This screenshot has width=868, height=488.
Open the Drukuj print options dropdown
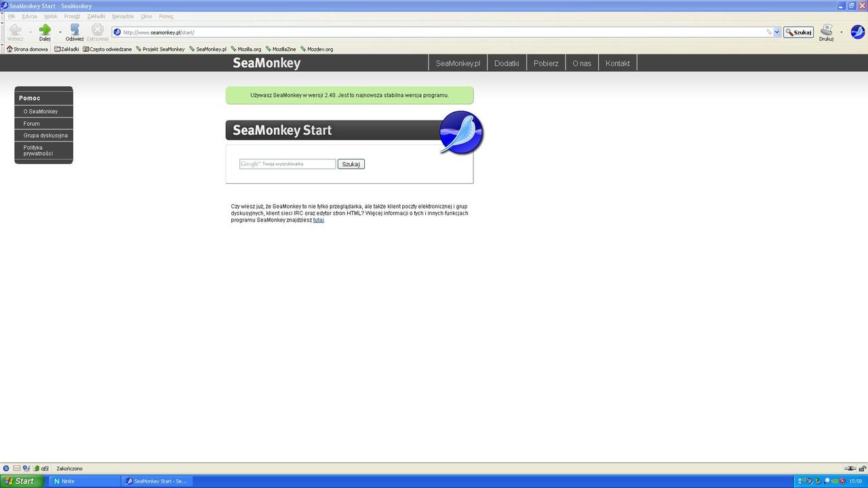pyautogui.click(x=842, y=32)
